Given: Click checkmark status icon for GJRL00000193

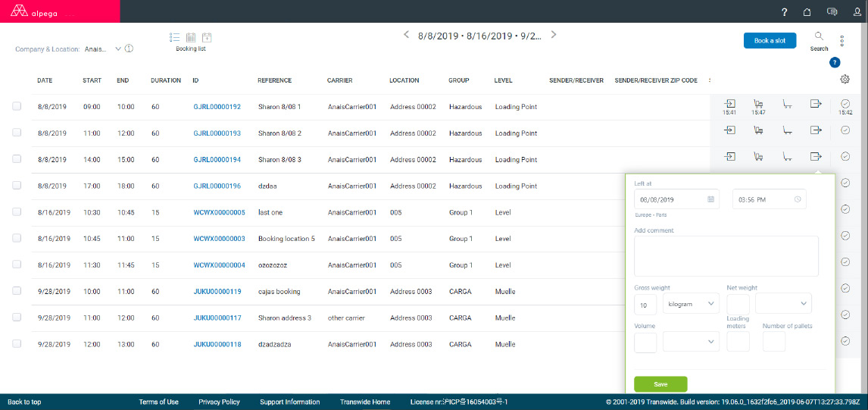Looking at the screenshot, I should pos(845,130).
